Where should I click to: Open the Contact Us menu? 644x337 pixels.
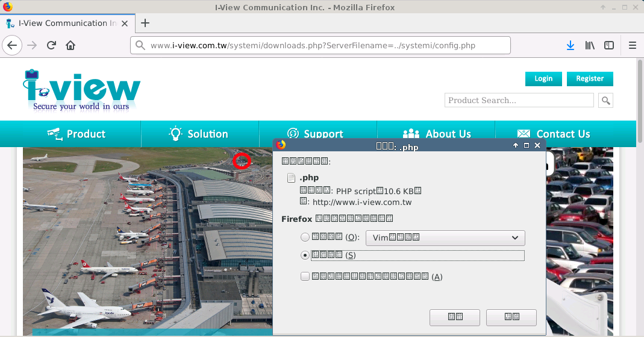[x=554, y=134]
